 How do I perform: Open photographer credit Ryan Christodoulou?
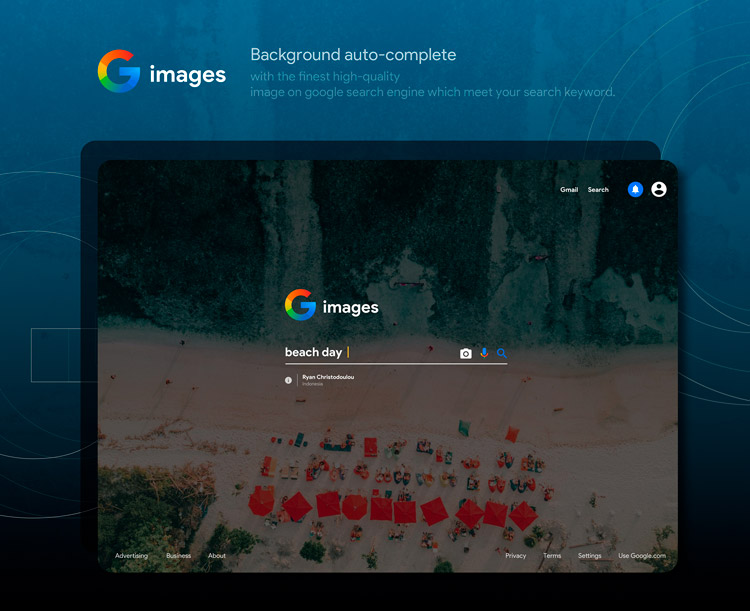[x=328, y=377]
